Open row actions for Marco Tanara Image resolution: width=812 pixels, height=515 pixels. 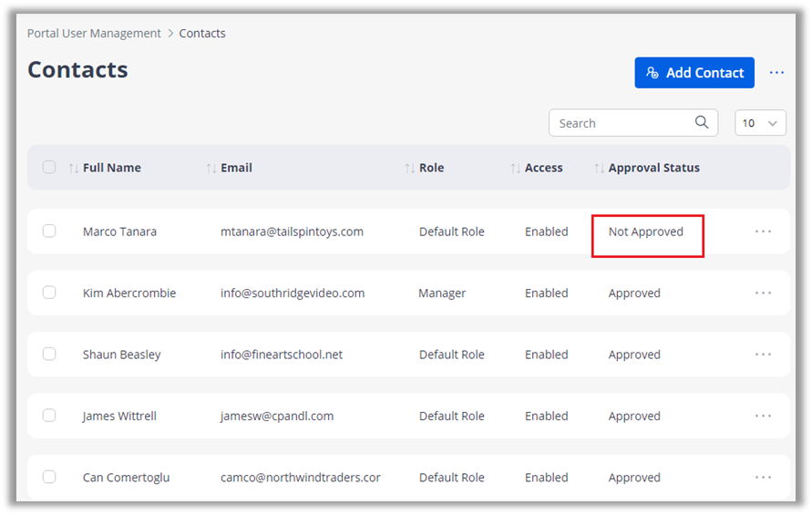click(x=763, y=232)
